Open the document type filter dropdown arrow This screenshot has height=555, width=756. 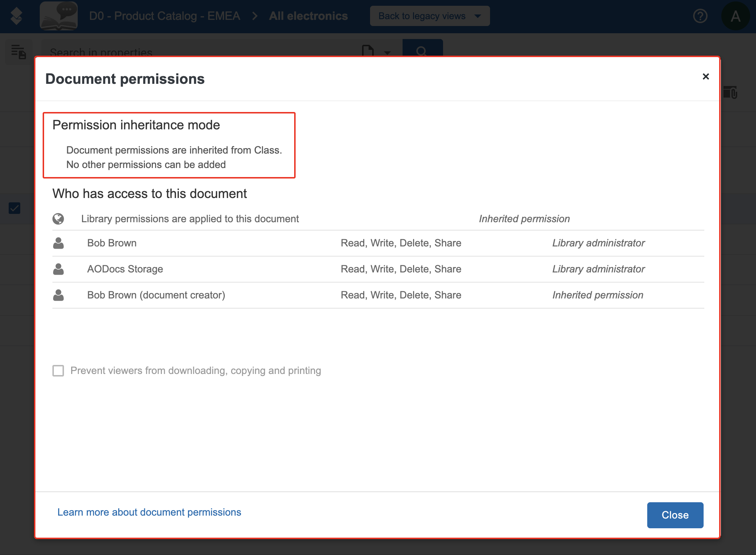tap(387, 53)
